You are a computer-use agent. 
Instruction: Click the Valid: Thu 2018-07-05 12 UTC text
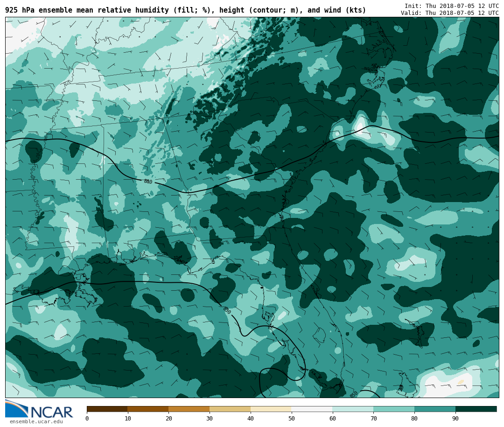(x=450, y=13)
